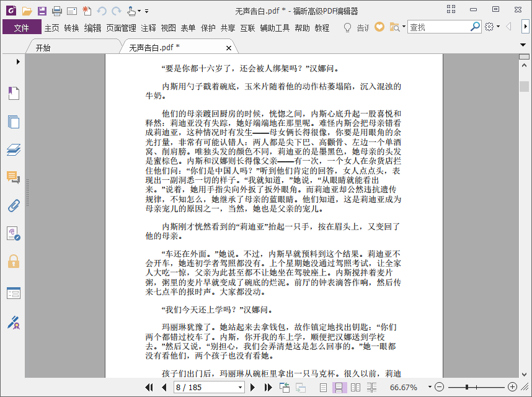Open the Layers panel
This screenshot has height=397, width=532.
click(x=14, y=149)
